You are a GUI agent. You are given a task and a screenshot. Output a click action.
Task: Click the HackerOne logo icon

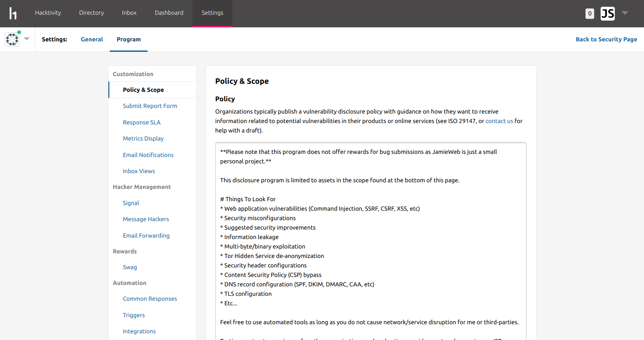pos(13,13)
